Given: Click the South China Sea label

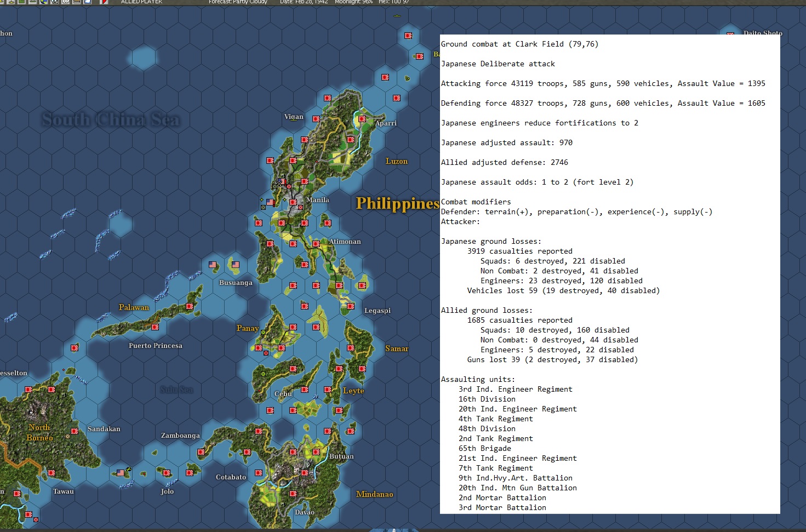Looking at the screenshot, I should [111, 119].
